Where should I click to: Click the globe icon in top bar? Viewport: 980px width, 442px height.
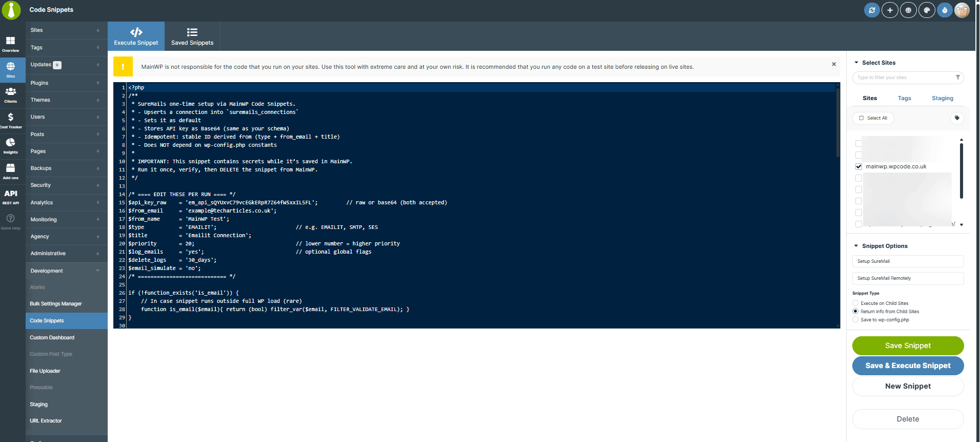[908, 10]
